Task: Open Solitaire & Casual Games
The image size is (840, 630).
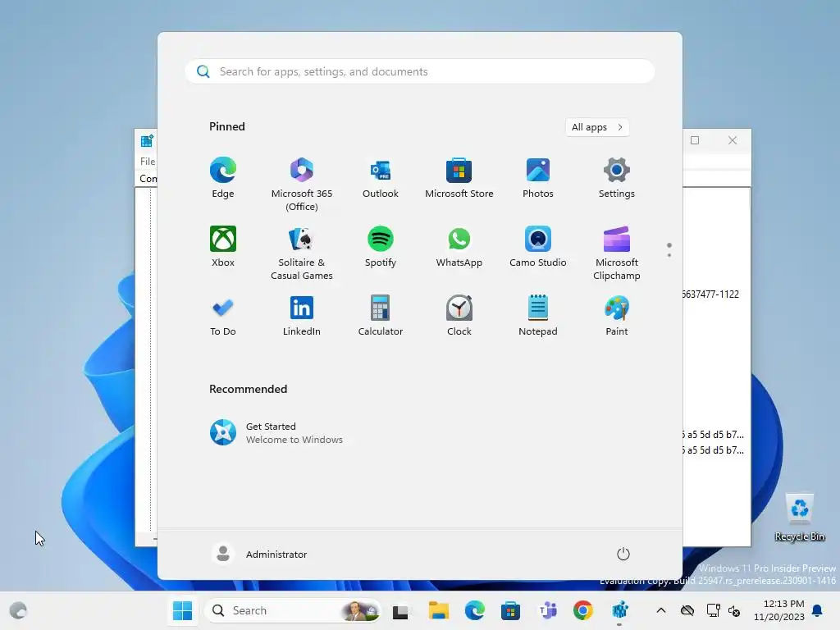Action: tap(302, 253)
